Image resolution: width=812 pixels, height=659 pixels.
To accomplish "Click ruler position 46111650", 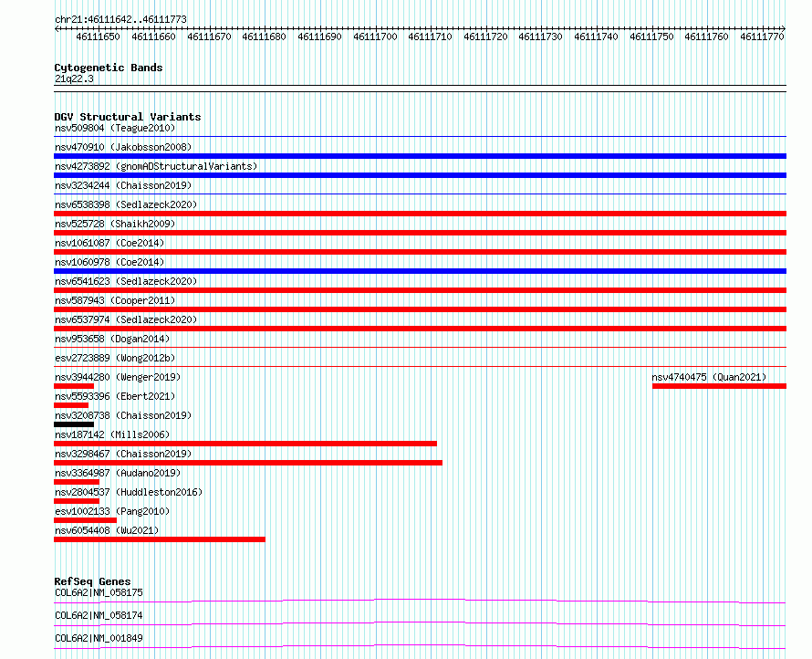I will (98, 37).
